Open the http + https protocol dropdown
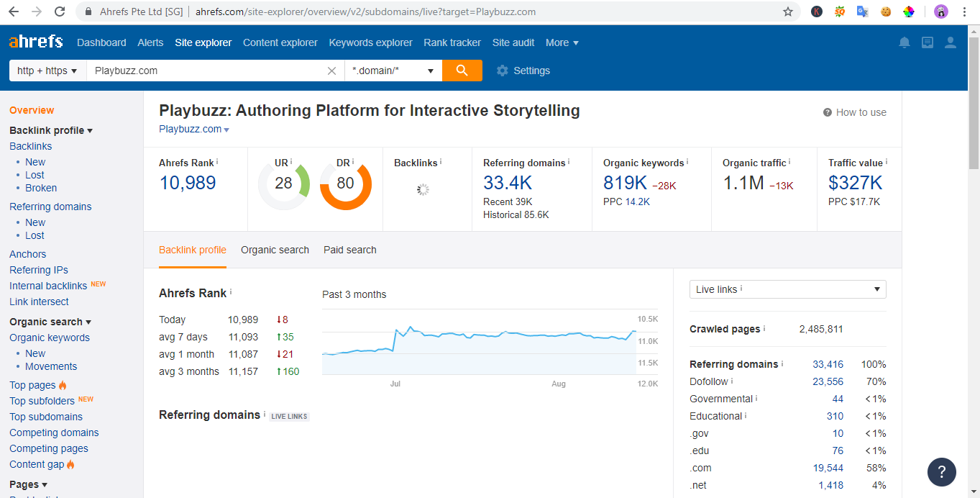980x498 pixels. (x=47, y=70)
